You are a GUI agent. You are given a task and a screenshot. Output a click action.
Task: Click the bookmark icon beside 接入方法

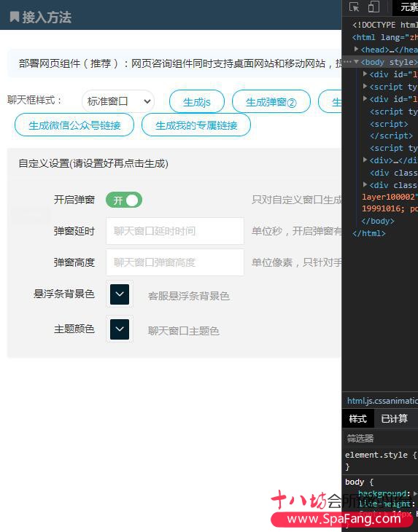pyautogui.click(x=15, y=17)
